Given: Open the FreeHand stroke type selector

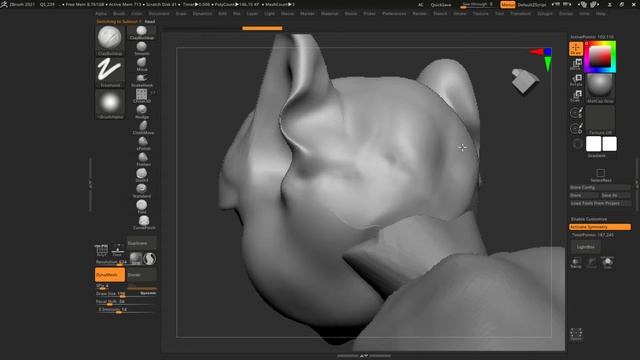Looking at the screenshot, I should [110, 72].
